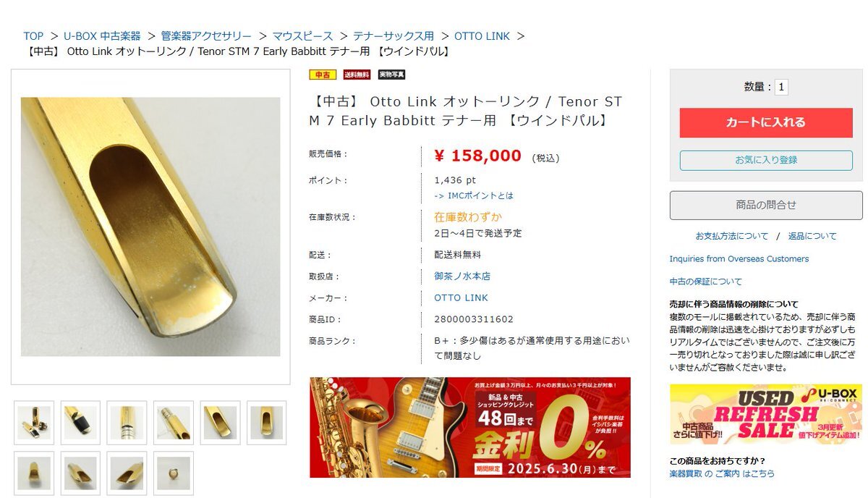The image size is (868, 498).
Task: Click the お気に入り登録 favorite button
Action: [766, 160]
